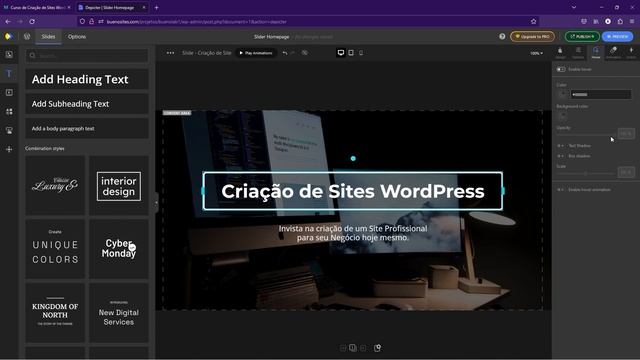Add Heading Text element
The height and width of the screenshot is (360, 640).
click(x=87, y=79)
